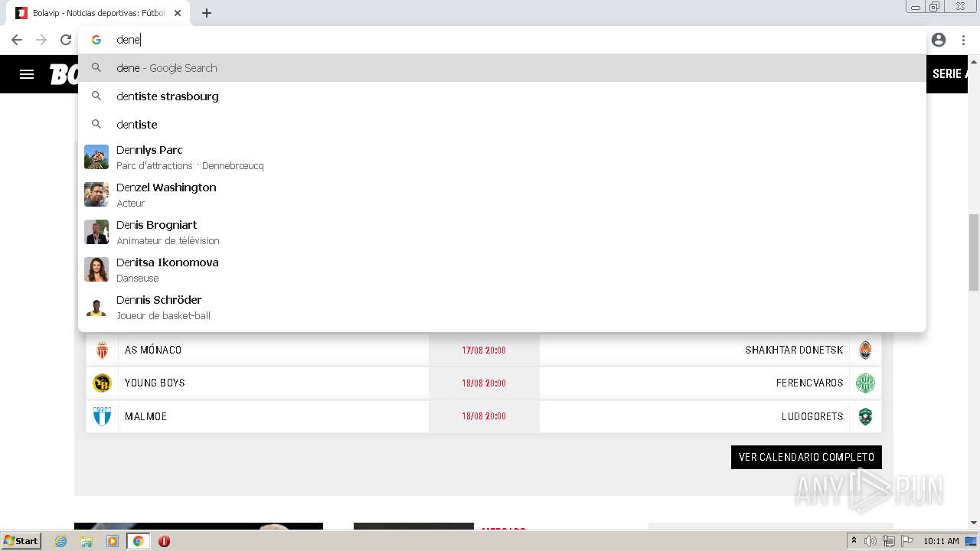Choose 'dene - Google Search' suggestion
This screenshot has width=980, height=551.
[502, 67]
